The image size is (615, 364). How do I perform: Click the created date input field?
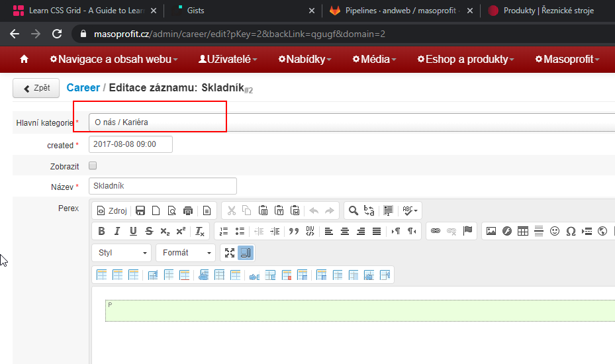pyautogui.click(x=130, y=144)
